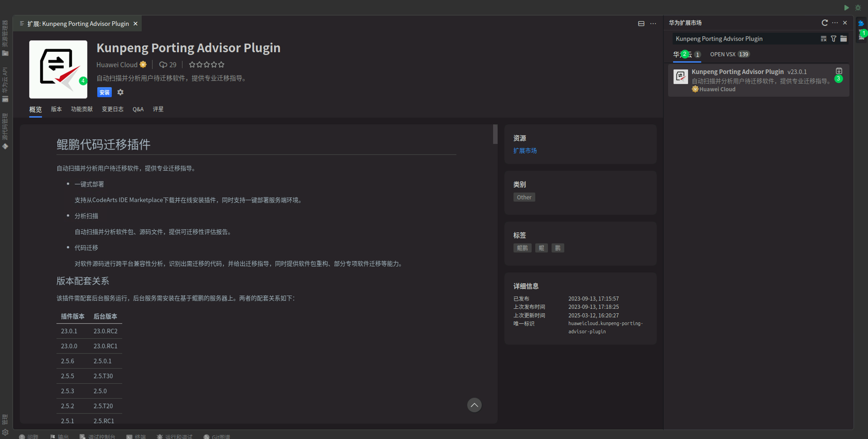Viewport: 868px width, 439px height.
Task: Close the 华为扩展市场 panel
Action: [845, 23]
